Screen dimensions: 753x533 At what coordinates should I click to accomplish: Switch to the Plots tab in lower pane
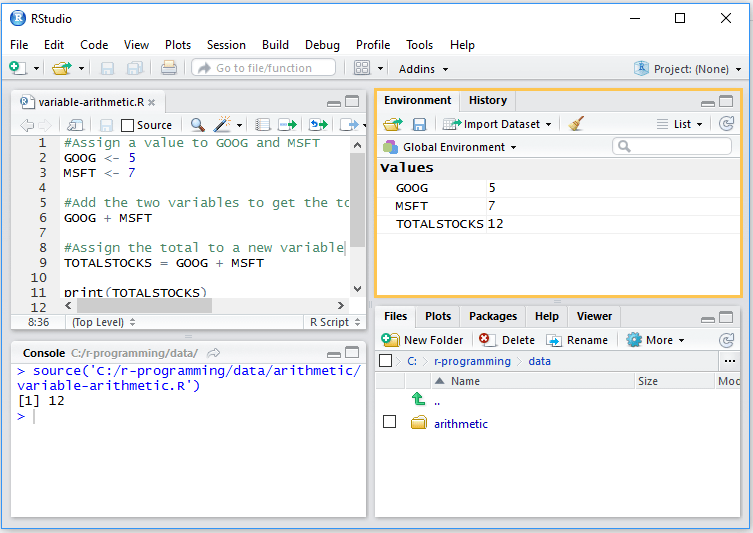tap(437, 316)
